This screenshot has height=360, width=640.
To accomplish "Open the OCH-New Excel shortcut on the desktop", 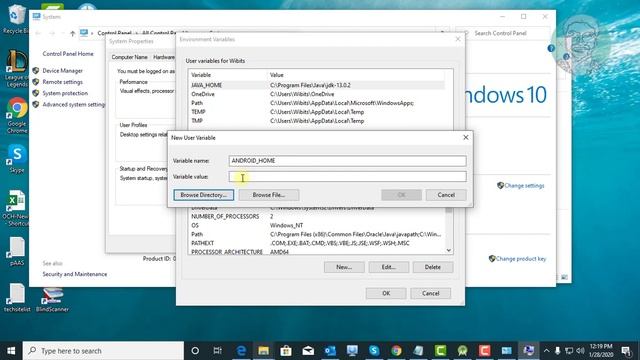I will pos(16,208).
